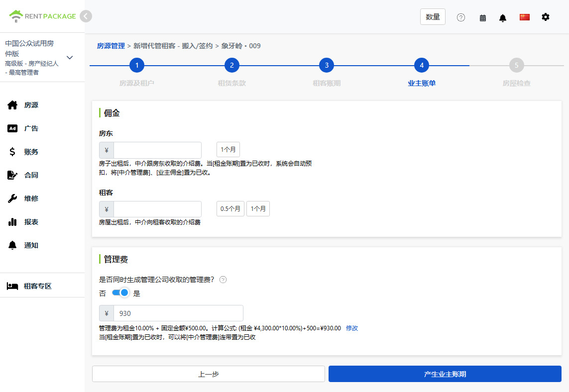Open settings gear icon
Image resolution: width=569 pixels, height=392 pixels.
[546, 17]
